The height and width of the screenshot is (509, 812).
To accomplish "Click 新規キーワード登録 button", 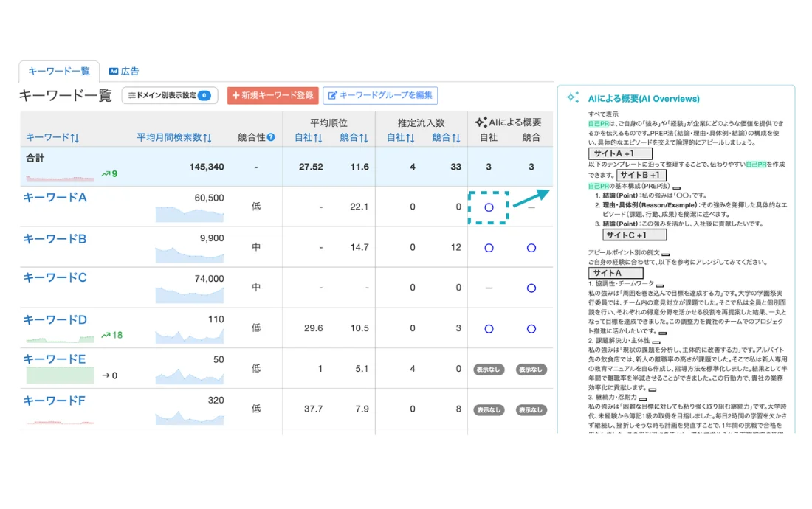I will tap(272, 95).
